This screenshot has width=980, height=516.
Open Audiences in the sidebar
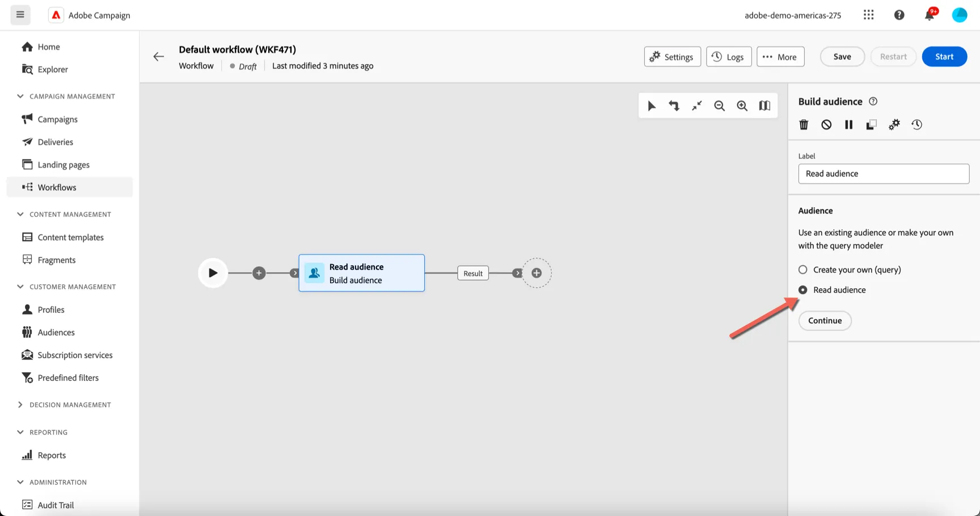click(x=56, y=332)
